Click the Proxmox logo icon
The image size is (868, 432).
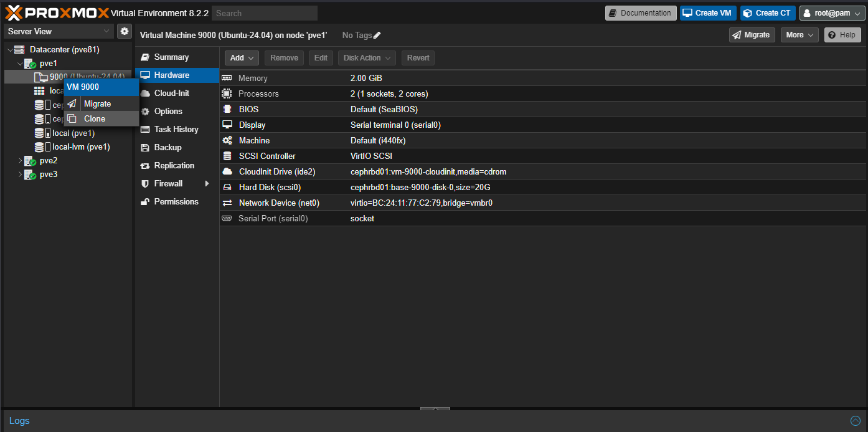14,12
